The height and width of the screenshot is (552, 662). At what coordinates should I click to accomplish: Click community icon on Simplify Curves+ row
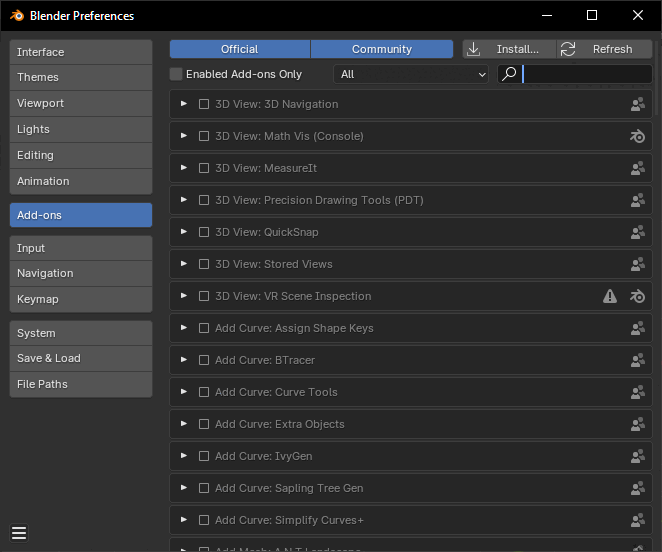[638, 520]
